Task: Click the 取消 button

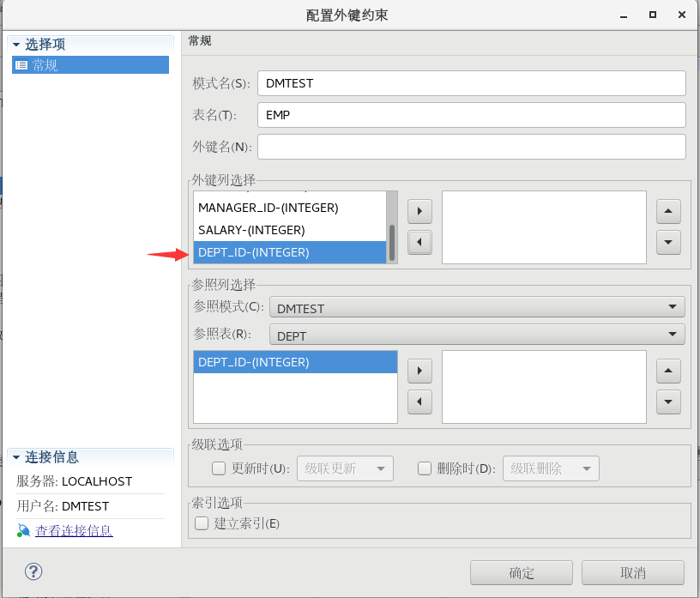Action: point(633,573)
